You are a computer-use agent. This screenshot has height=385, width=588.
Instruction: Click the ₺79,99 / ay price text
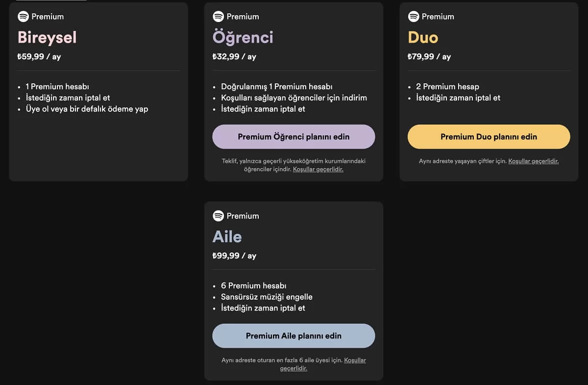click(429, 56)
